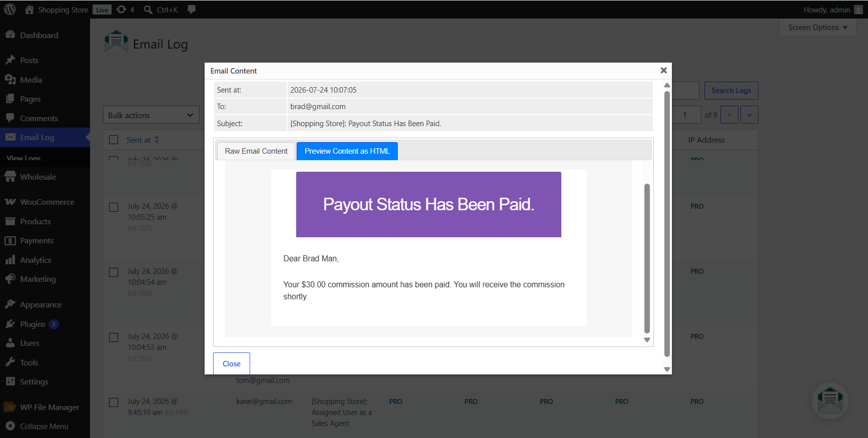Viewport: 868px width, 438px height.
Task: Check the row with id:165
Action: [x=114, y=337]
